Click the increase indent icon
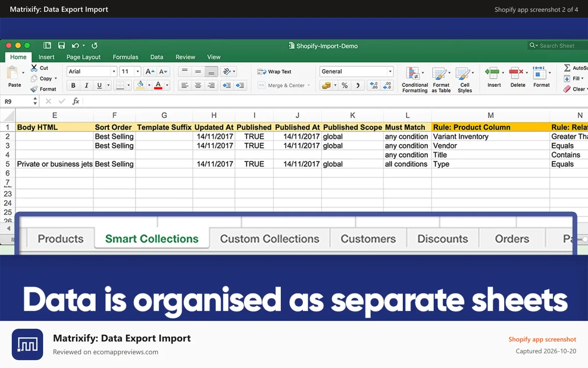The width and height of the screenshot is (588, 368). [240, 85]
